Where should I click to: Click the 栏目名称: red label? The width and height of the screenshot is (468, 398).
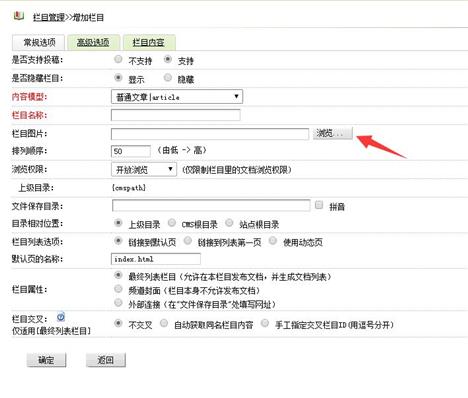click(29, 115)
